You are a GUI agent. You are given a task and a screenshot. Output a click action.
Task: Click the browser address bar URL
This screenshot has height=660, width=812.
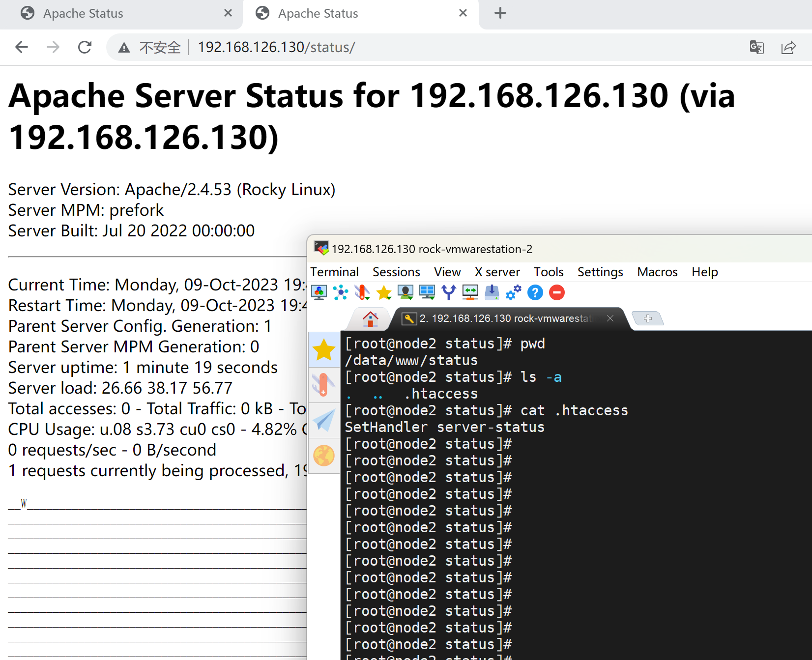point(276,47)
